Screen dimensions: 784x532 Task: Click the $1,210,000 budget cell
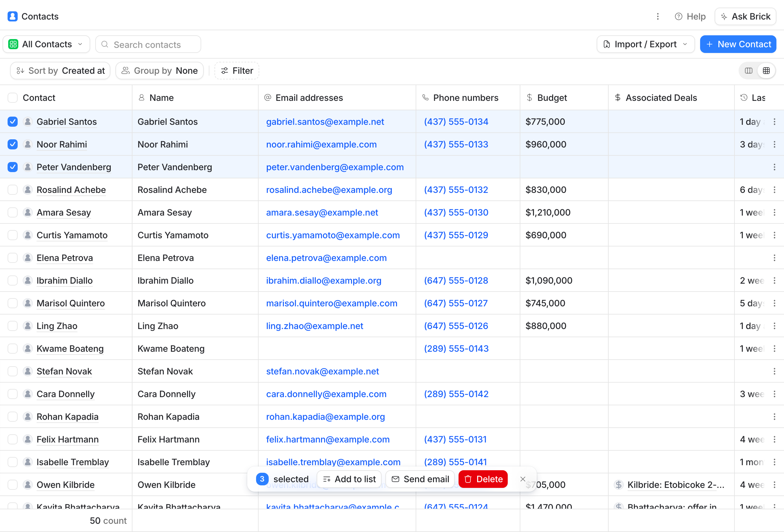564,212
